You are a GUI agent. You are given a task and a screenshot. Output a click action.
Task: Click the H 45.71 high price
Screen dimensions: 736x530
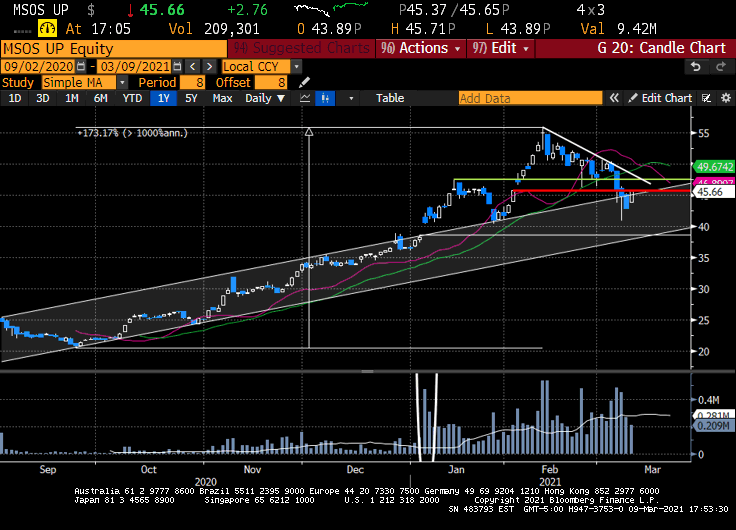423,29
